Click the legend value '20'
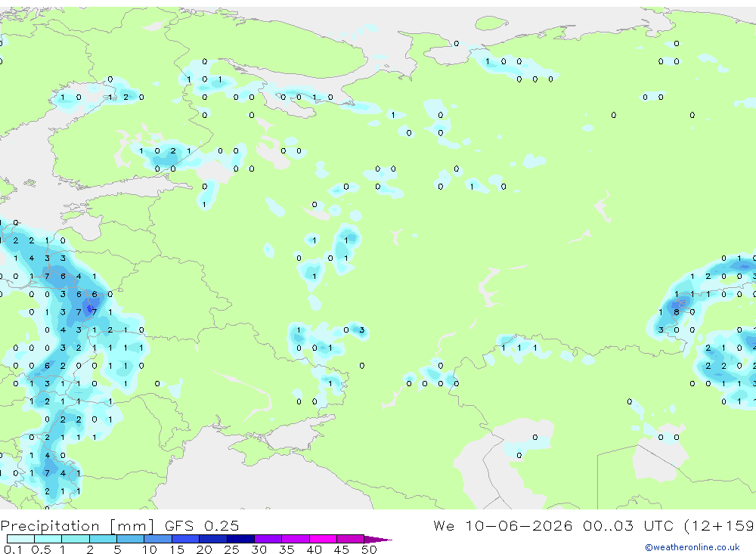Screen dimensions: 756x554 (x=204, y=549)
